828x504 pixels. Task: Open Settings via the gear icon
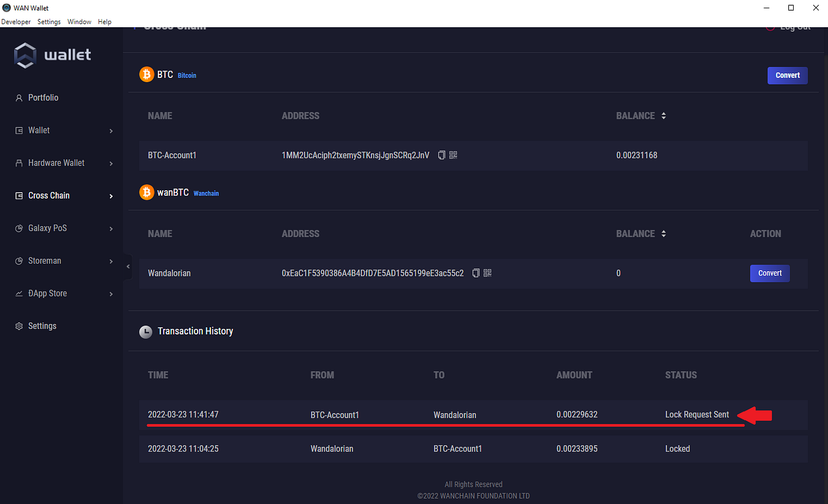[19, 326]
